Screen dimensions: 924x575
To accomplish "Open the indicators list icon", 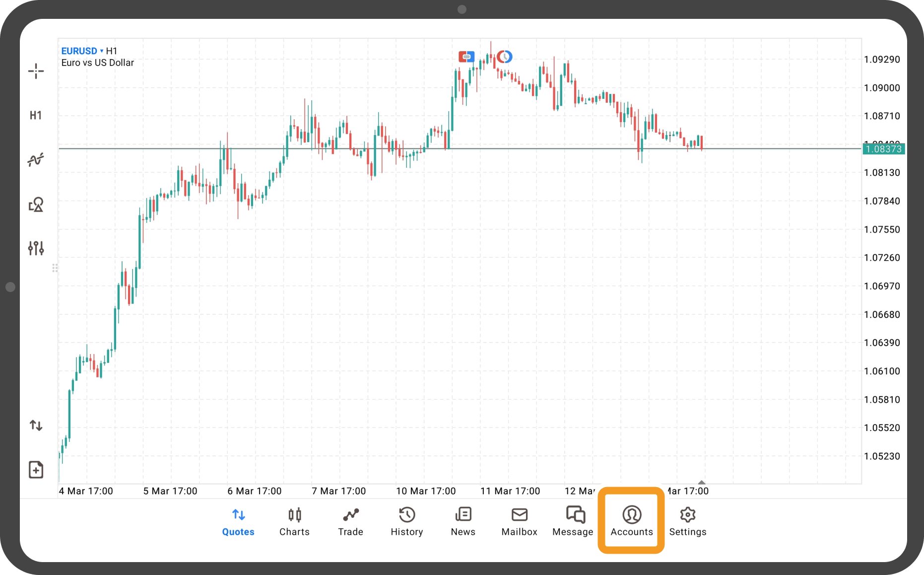I will point(36,159).
